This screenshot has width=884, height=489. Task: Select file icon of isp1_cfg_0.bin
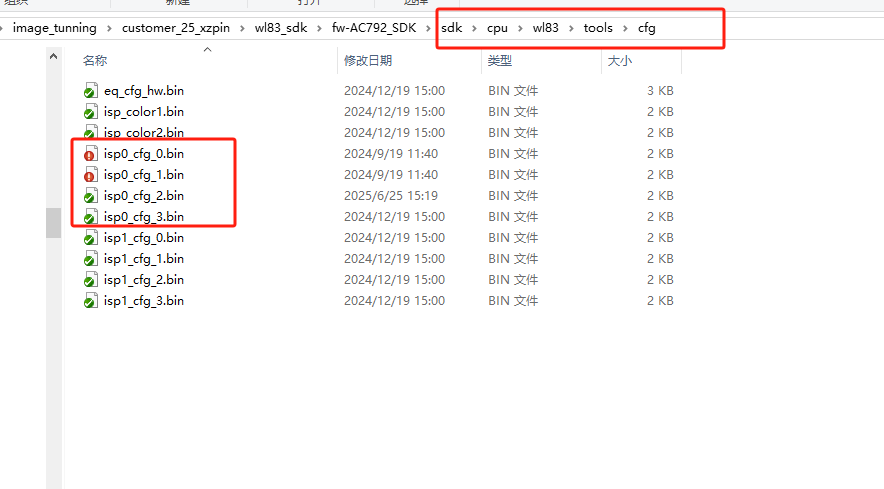(90, 238)
